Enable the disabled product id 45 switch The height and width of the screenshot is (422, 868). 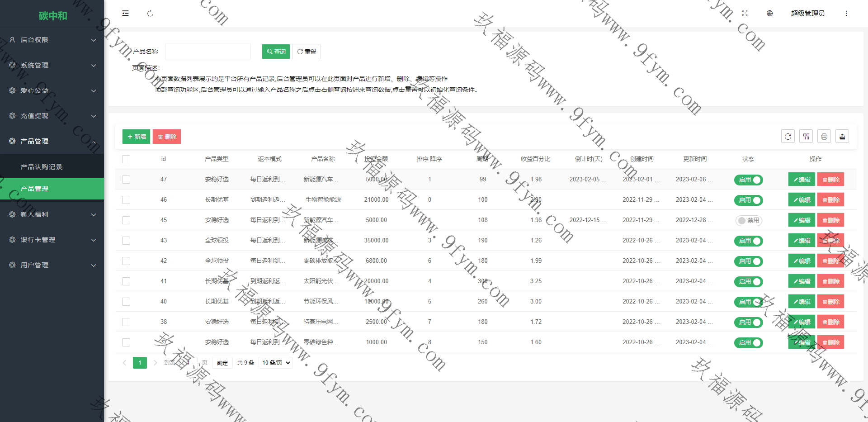[748, 221]
